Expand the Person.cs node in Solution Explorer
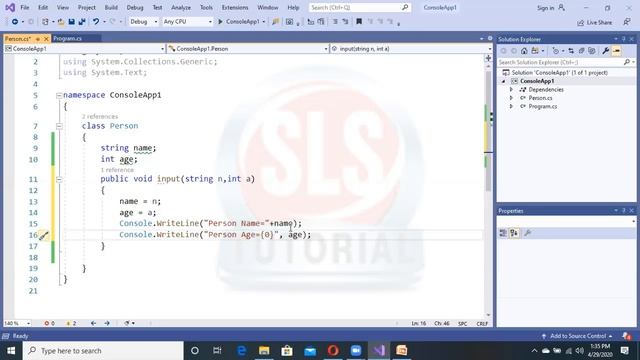Viewport: 640px width, 360px height. pyautogui.click(x=511, y=98)
